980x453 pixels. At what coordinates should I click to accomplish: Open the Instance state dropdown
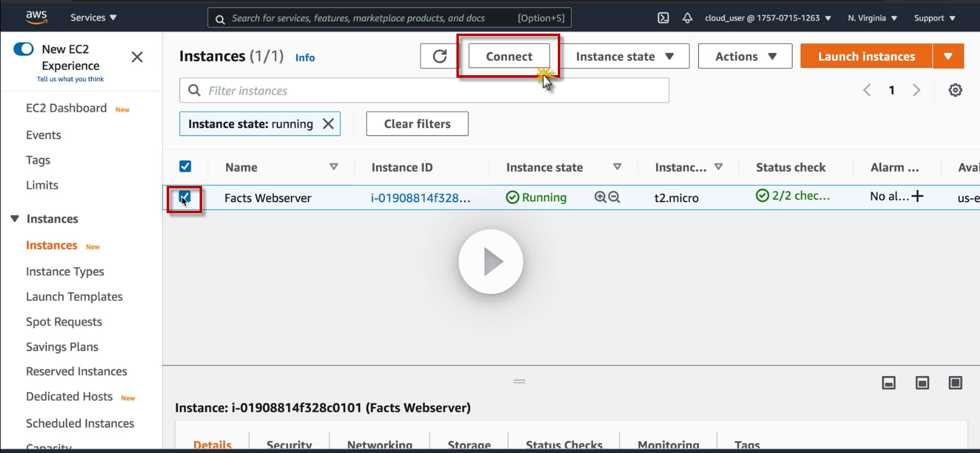(624, 57)
